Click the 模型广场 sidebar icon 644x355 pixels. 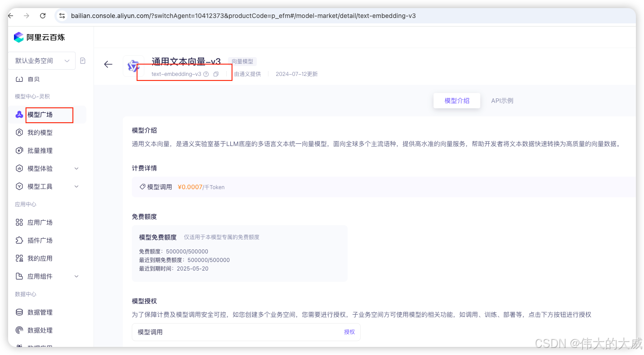click(x=19, y=115)
